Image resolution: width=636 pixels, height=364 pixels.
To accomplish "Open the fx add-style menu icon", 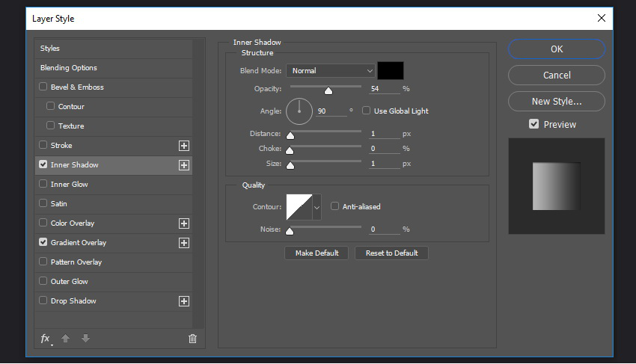I will [46, 339].
